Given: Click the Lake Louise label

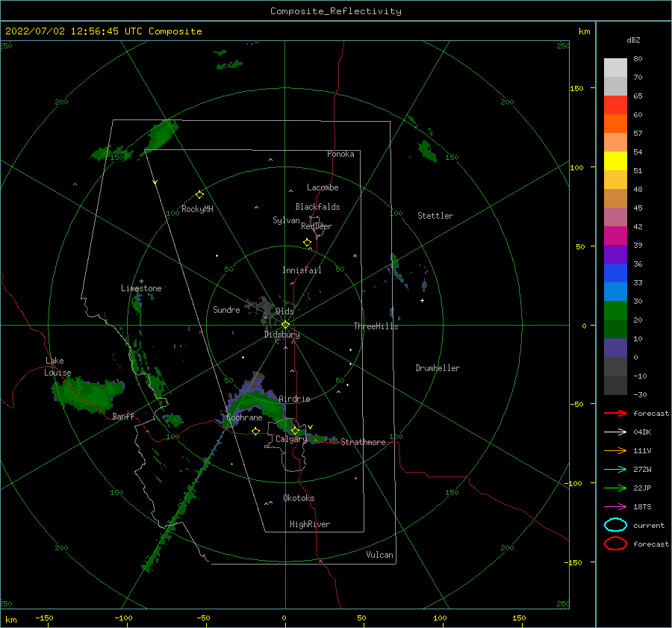Looking at the screenshot, I should pos(57,367).
